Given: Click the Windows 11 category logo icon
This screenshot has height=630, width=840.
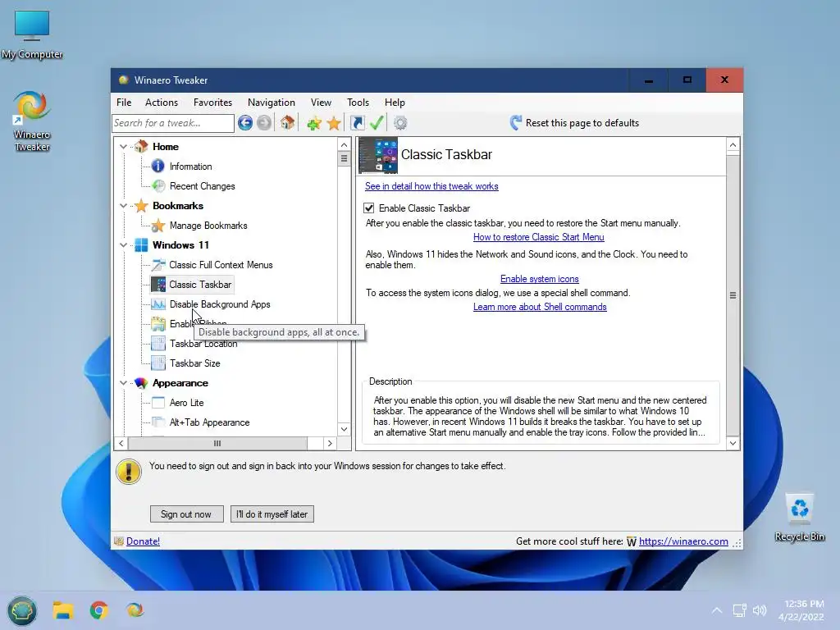Looking at the screenshot, I should (x=141, y=244).
